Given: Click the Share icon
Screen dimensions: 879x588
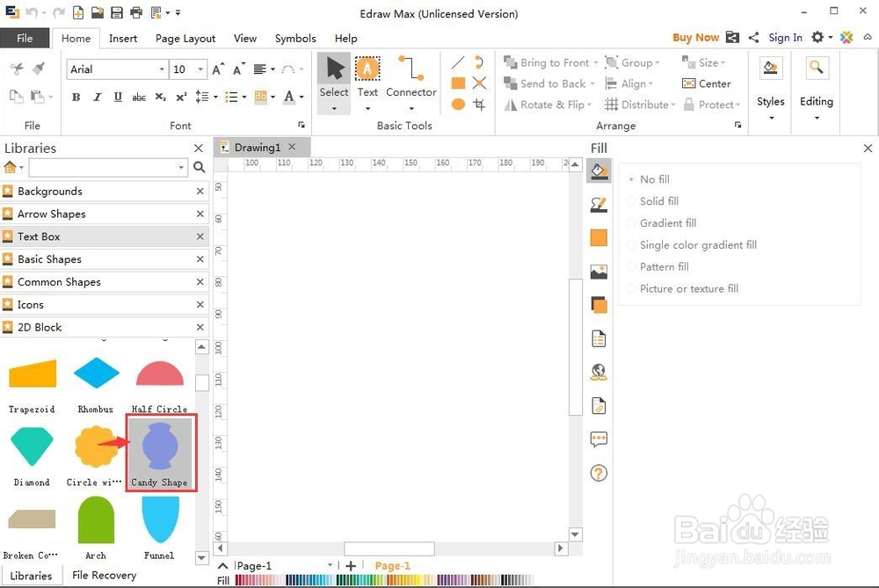Looking at the screenshot, I should pos(753,38).
